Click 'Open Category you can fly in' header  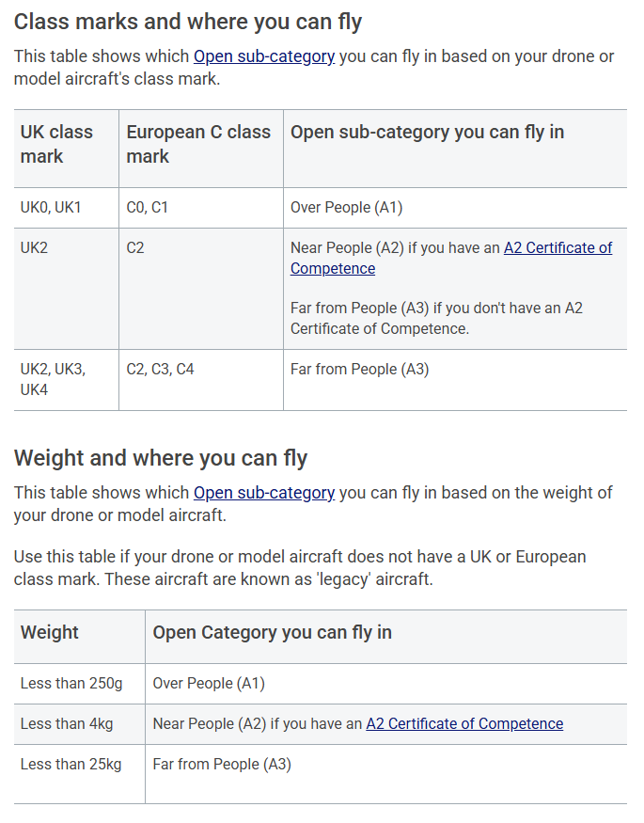point(272,633)
